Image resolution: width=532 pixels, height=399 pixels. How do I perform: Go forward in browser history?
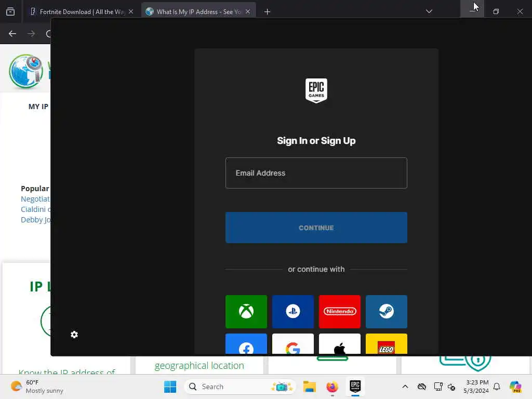[x=31, y=34]
